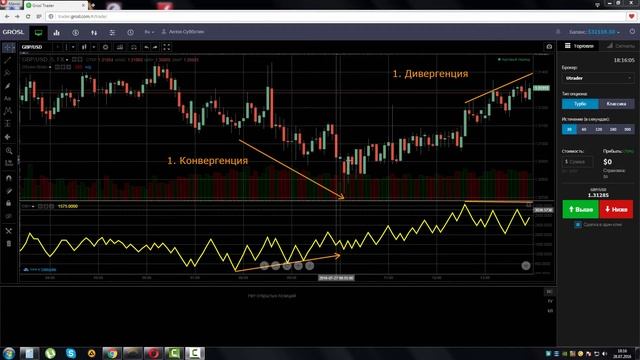640x360 pixels.
Task: Enable one-click trade checkbox
Action: pos(578,224)
